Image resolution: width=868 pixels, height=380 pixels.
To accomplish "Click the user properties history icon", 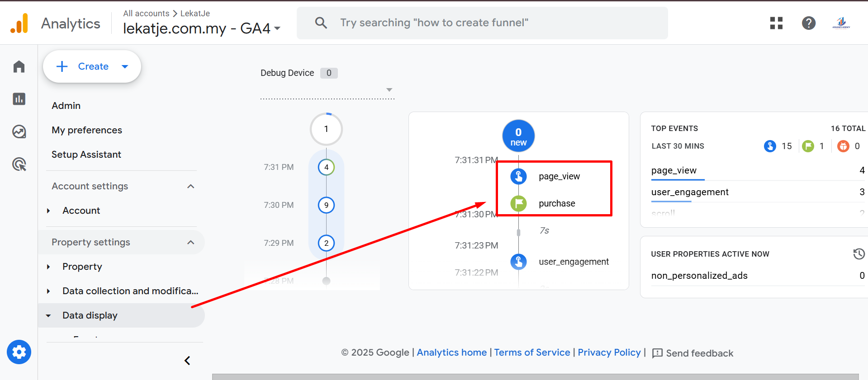I will pos(859,254).
